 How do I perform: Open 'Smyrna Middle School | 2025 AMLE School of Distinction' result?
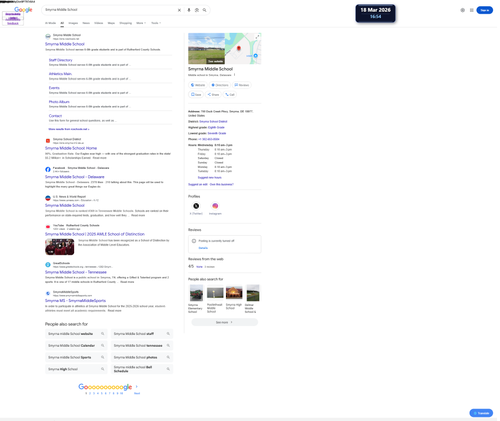(95, 234)
